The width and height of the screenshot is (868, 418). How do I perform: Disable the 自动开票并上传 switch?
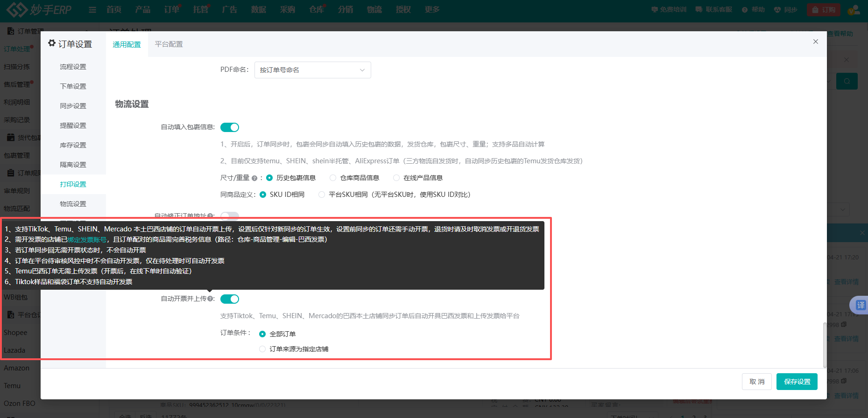[230, 299]
